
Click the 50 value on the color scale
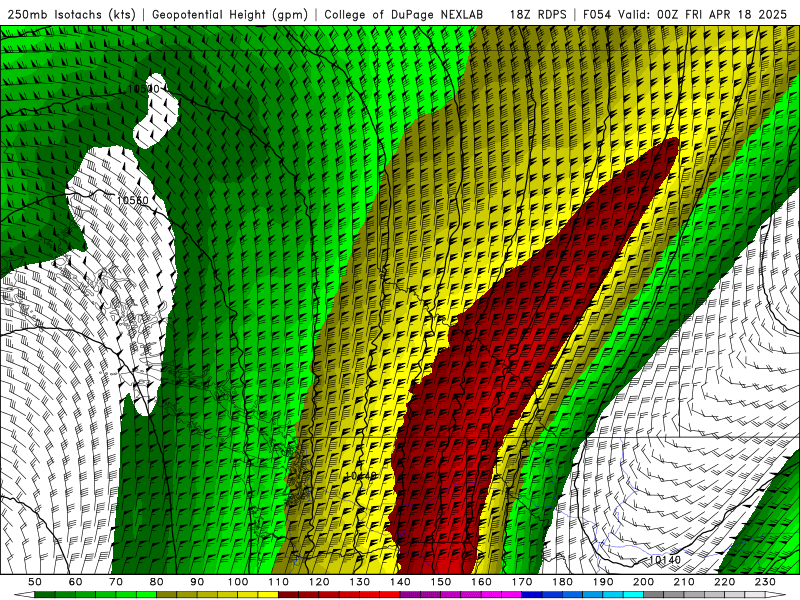[35, 582]
